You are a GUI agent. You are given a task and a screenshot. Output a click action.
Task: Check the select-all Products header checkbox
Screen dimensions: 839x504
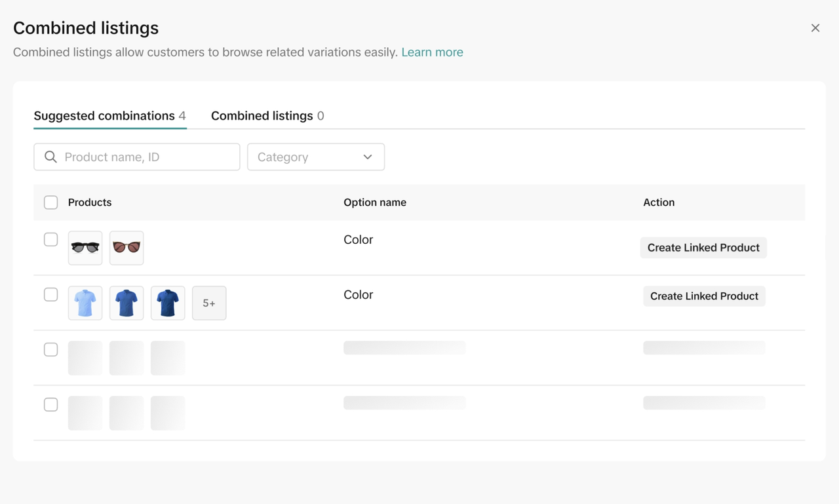tap(51, 203)
